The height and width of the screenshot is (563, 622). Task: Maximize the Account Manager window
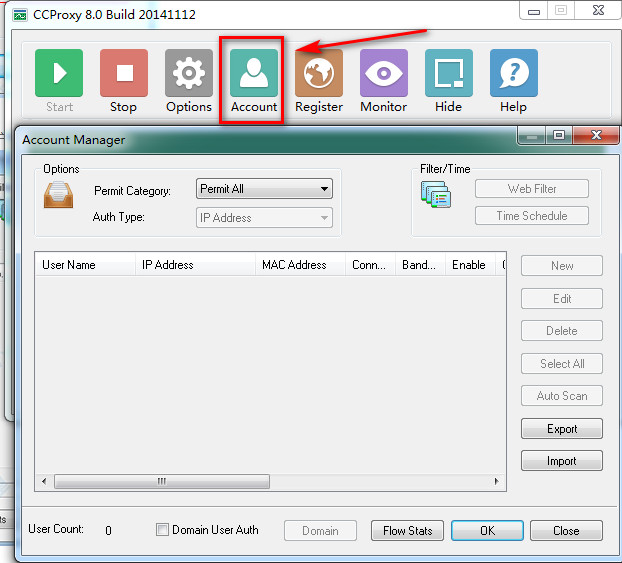[559, 135]
